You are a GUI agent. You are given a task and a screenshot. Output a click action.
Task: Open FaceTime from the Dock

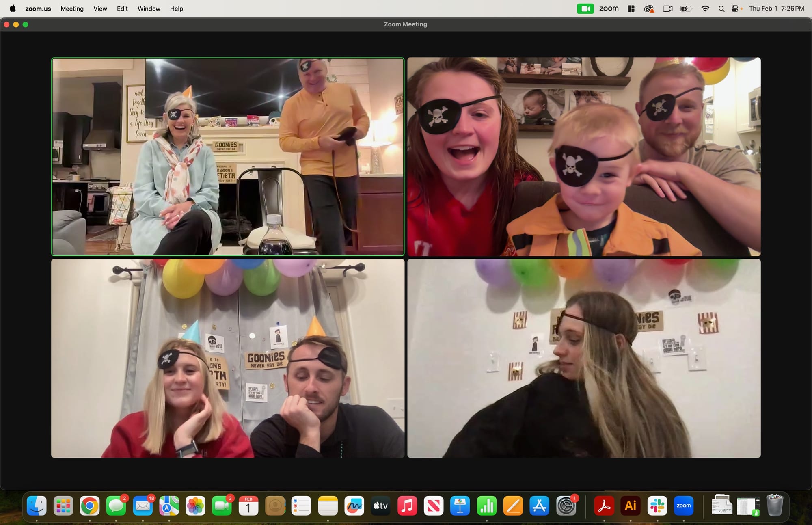(x=222, y=506)
